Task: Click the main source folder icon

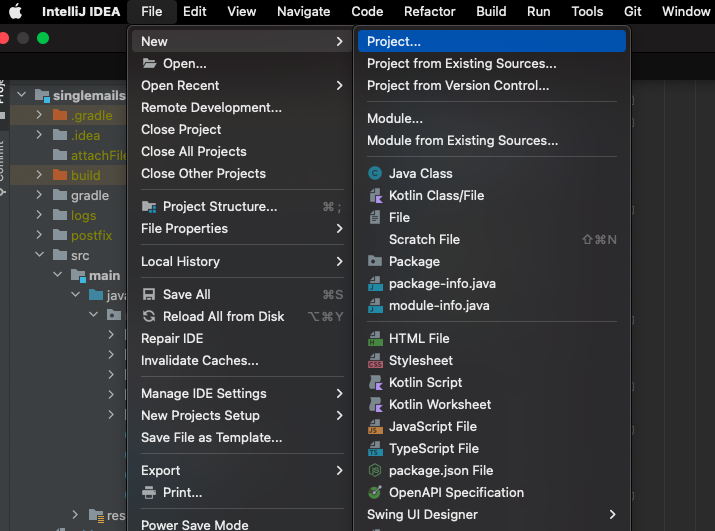Action: coord(78,276)
